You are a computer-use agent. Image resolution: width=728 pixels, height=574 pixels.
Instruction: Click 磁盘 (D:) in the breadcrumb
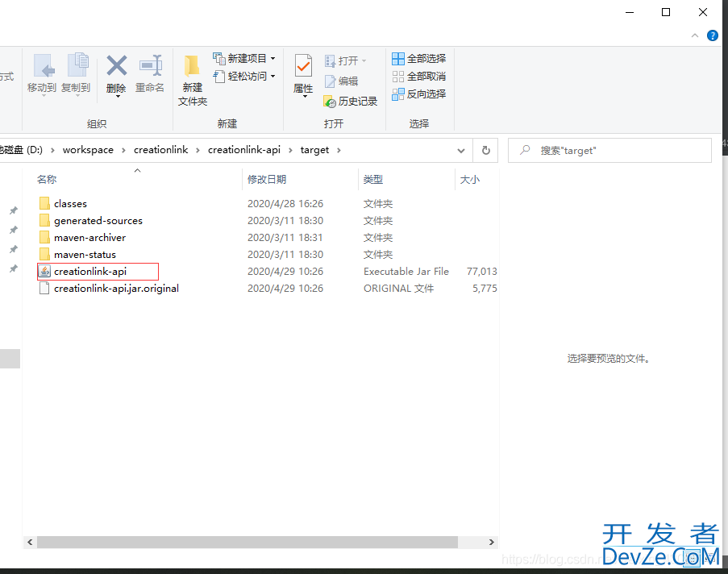(21, 150)
